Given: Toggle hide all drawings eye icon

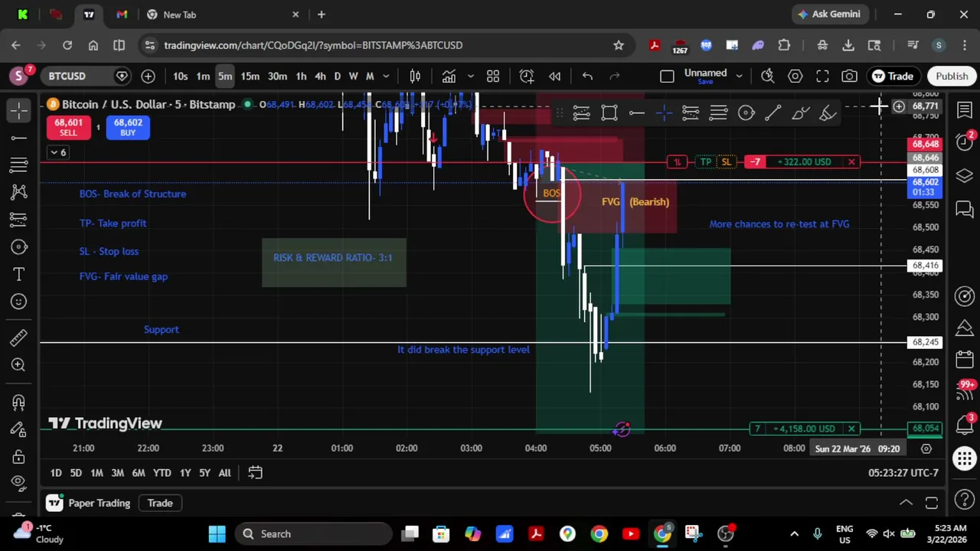Looking at the screenshot, I should point(19,483).
